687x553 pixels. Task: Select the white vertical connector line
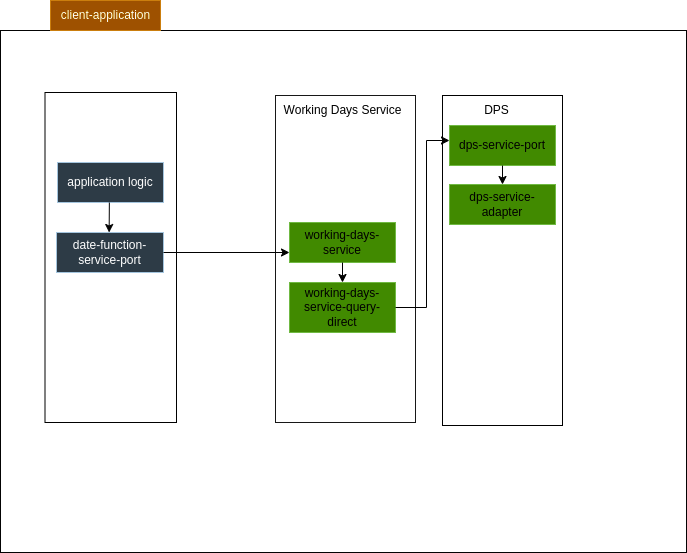pyautogui.click(x=418, y=285)
